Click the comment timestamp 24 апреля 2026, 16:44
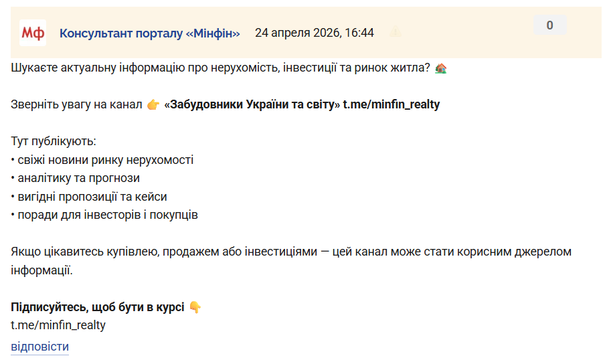The width and height of the screenshot is (609, 364). coord(314,33)
